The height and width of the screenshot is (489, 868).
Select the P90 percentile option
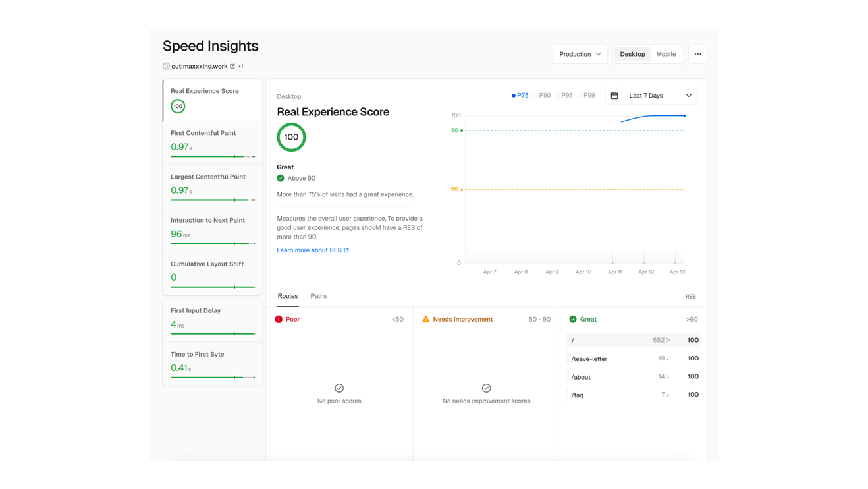point(542,96)
